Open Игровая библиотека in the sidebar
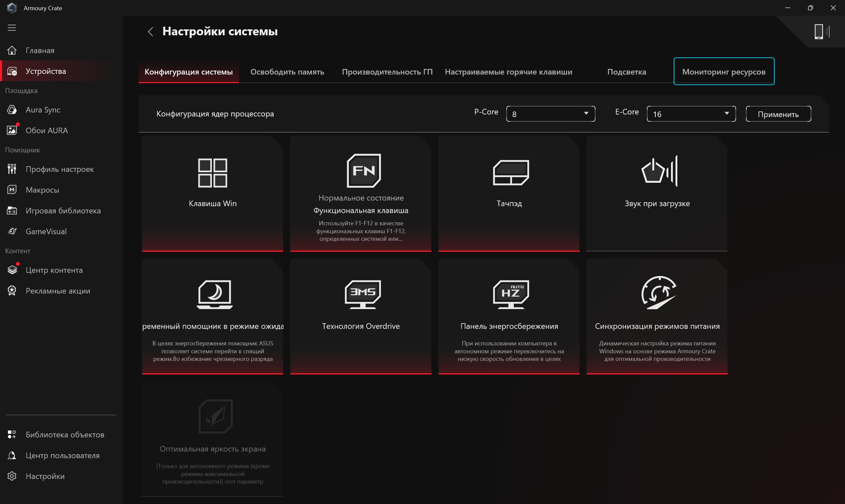Screen dimensions: 845x504 pos(61,210)
